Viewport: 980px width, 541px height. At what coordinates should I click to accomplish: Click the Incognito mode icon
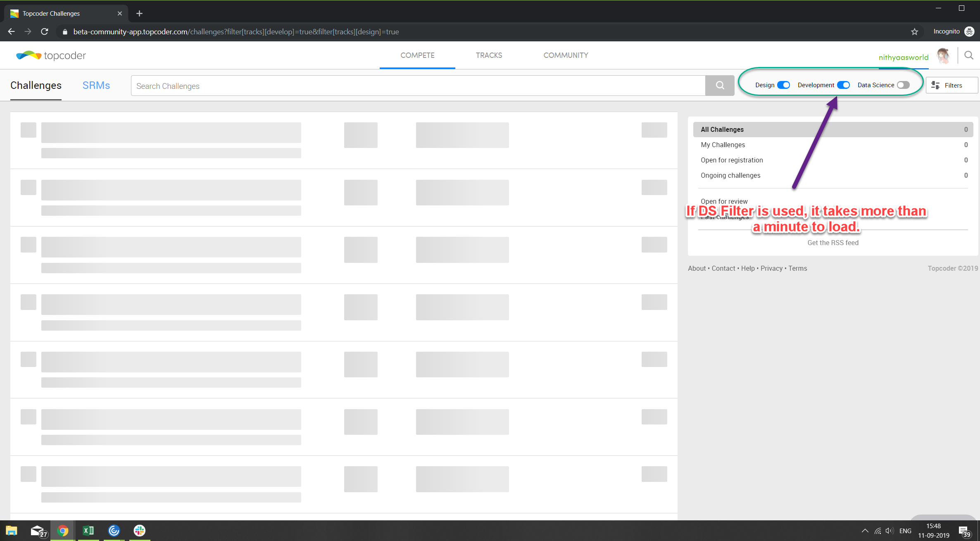click(969, 31)
